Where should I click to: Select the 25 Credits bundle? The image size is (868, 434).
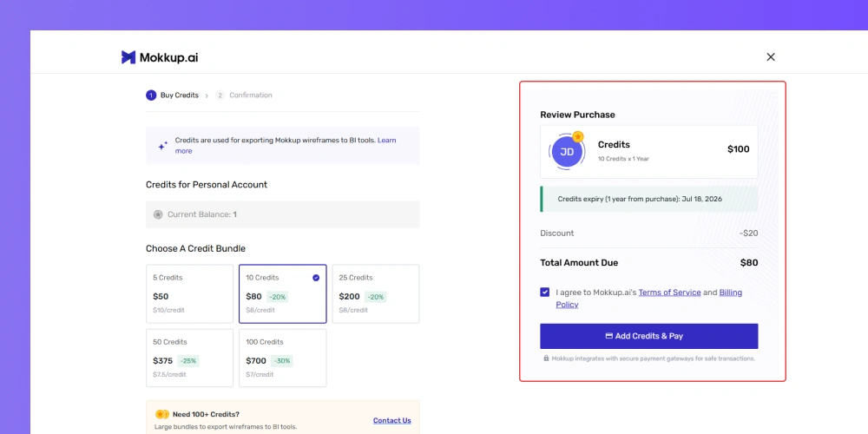pos(375,294)
